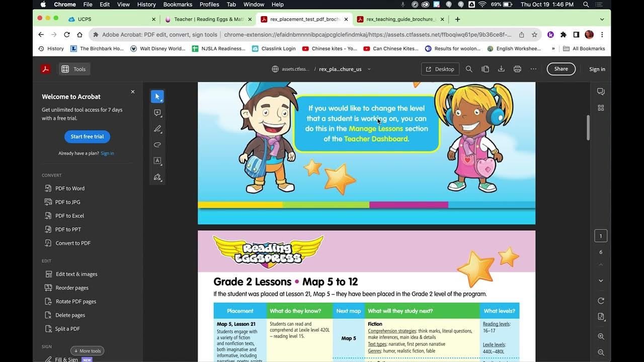Close the Welcome to Acrobat panel

tap(133, 92)
